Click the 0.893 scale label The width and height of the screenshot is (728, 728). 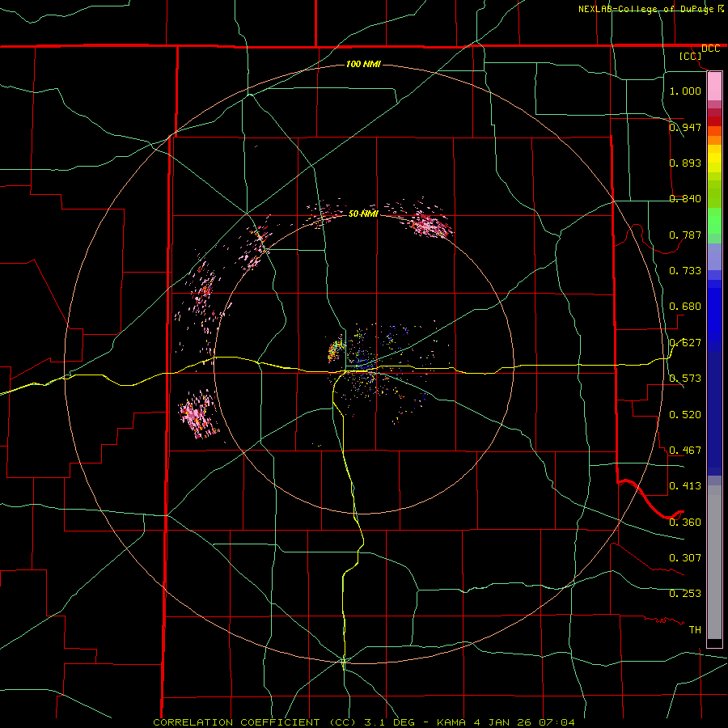[x=685, y=163]
